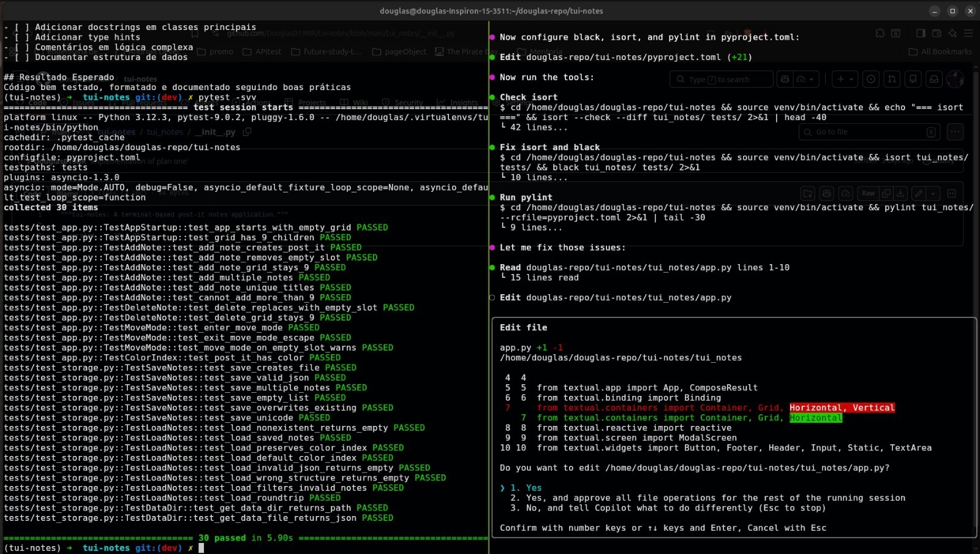Maximize the terminal window

click(x=952, y=10)
